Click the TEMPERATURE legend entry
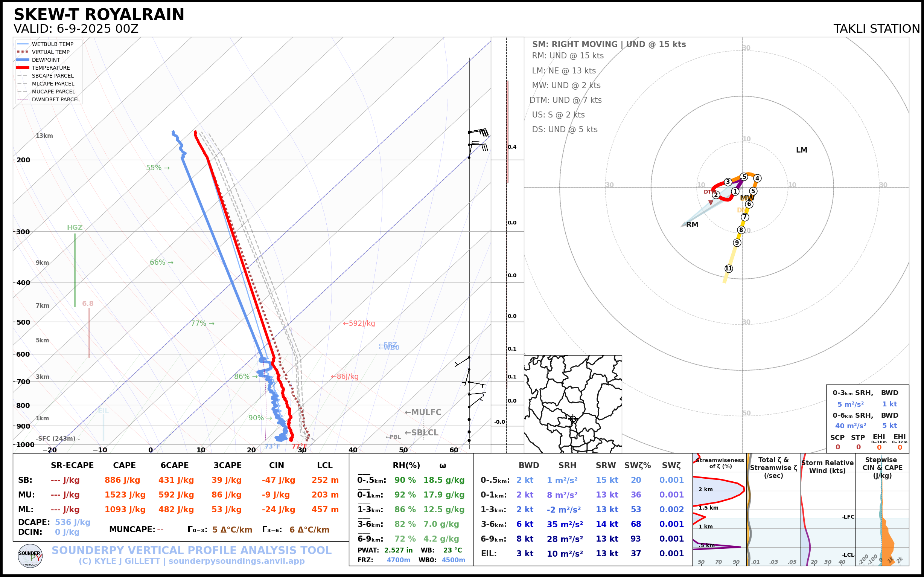 (51, 68)
